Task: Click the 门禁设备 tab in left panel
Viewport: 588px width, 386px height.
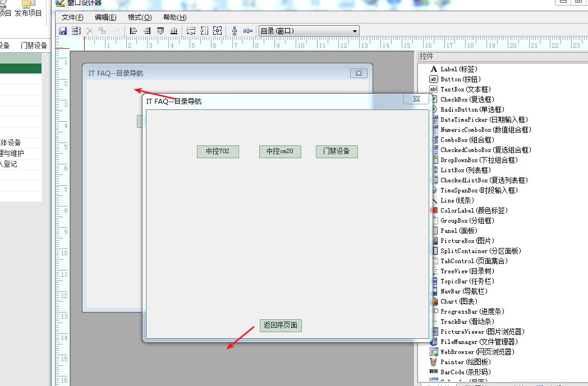Action: point(34,46)
